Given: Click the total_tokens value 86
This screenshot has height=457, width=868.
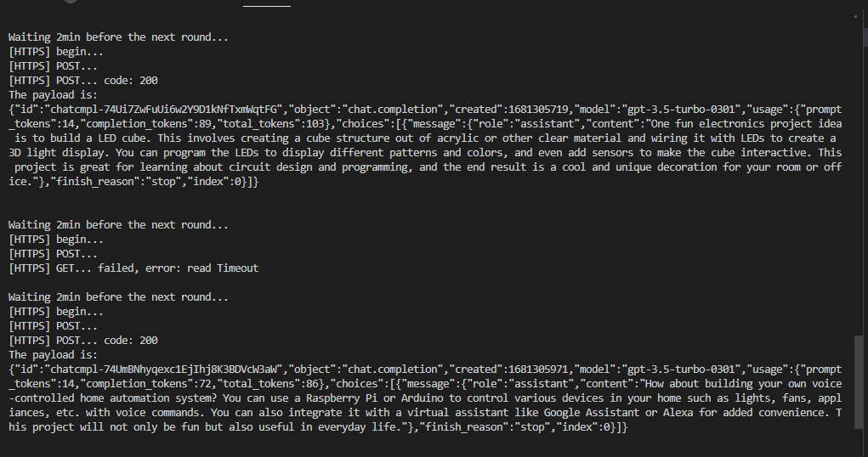Looking at the screenshot, I should coord(312,384).
